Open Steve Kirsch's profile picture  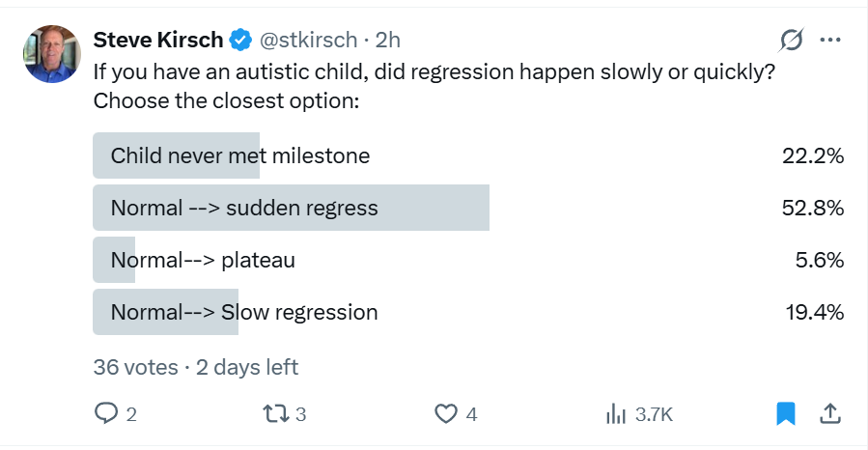52,54
